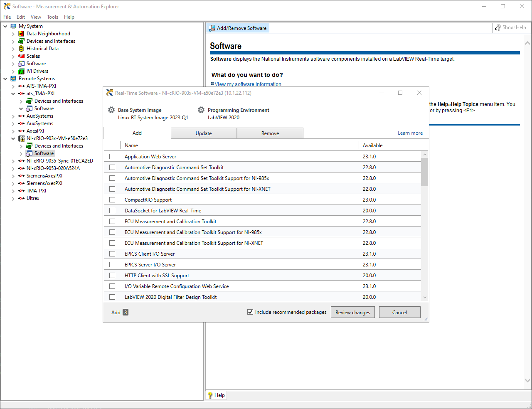Check ECU Measurement and Calibration Toolkit checkbox
532x409 pixels.
point(112,222)
